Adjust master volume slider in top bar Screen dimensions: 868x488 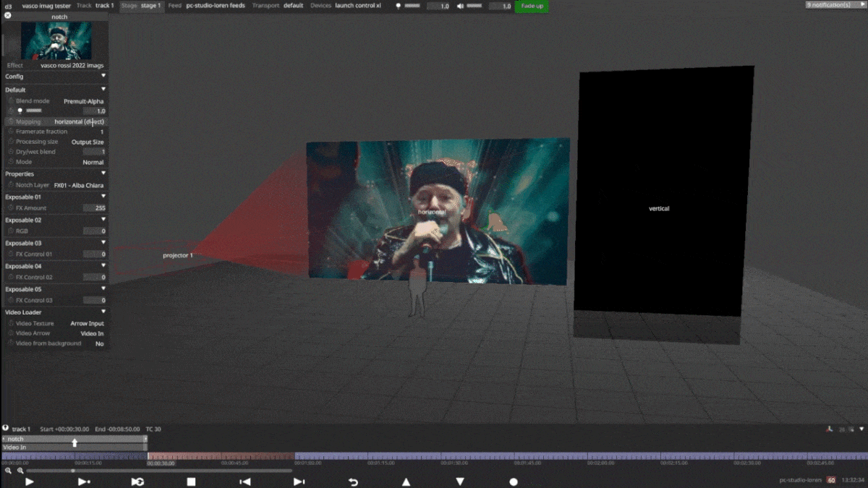point(475,6)
